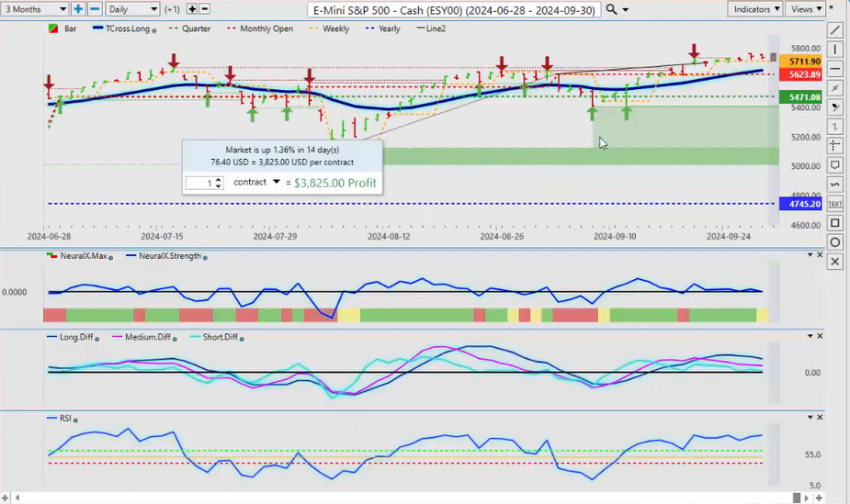Viewport: 850px width, 504px height.
Task: Click scrollbar left arrow at bottom
Action: 17,498
